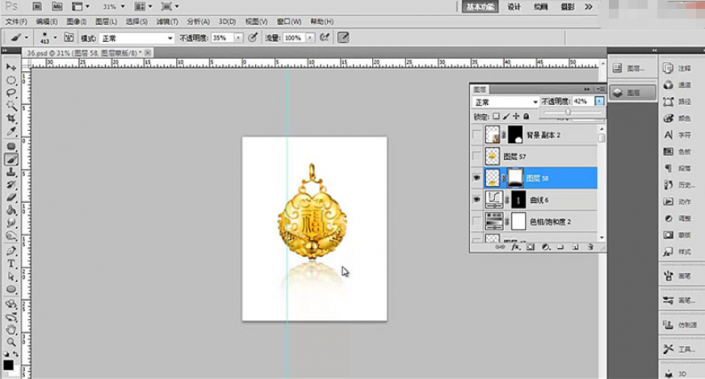Open the layer blend mode dropdown
This screenshot has height=379, width=705.
[x=505, y=102]
